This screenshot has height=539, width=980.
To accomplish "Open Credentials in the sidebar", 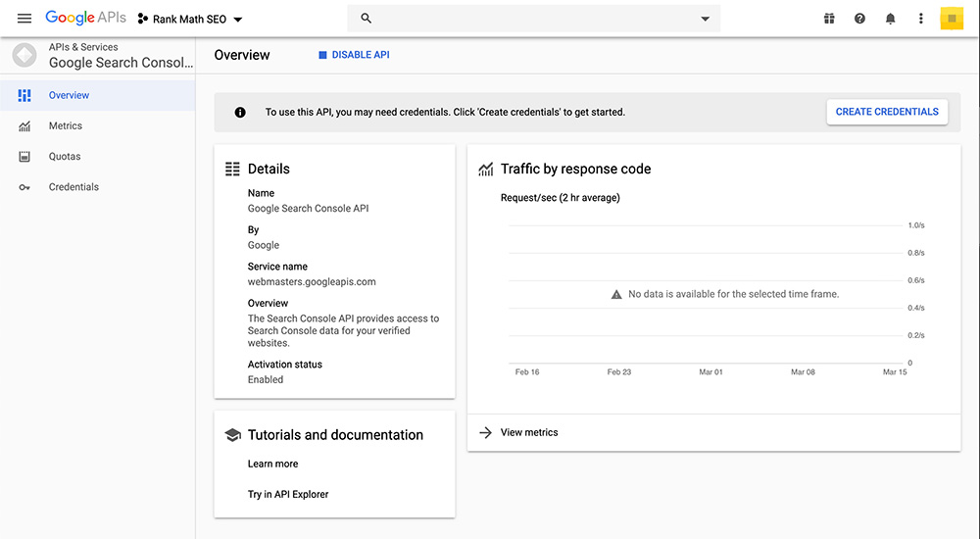I will [x=73, y=186].
